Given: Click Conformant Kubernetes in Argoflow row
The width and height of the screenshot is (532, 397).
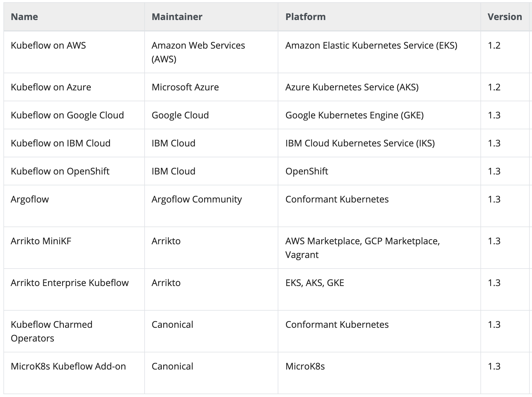Looking at the screenshot, I should (x=379, y=206).
